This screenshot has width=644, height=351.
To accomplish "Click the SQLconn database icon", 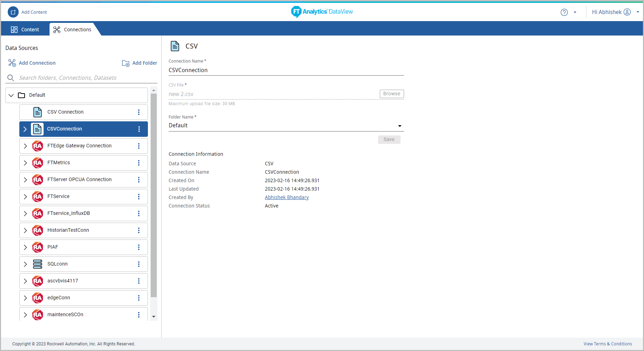I will [x=38, y=264].
